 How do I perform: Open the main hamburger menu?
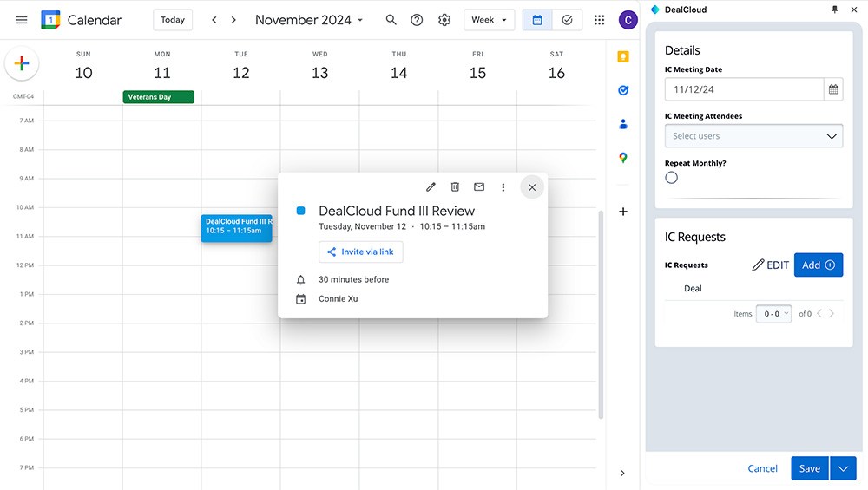coord(22,20)
